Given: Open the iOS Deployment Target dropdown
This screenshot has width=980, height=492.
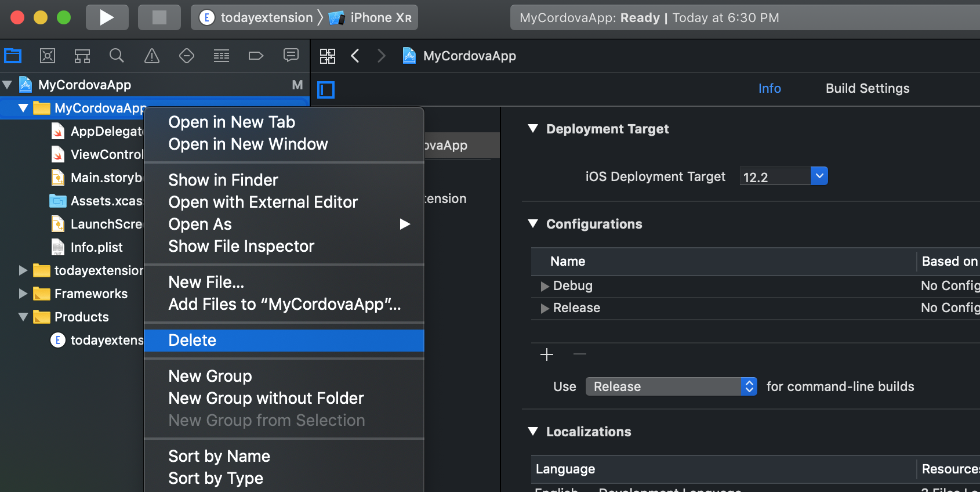Looking at the screenshot, I should coord(819,176).
